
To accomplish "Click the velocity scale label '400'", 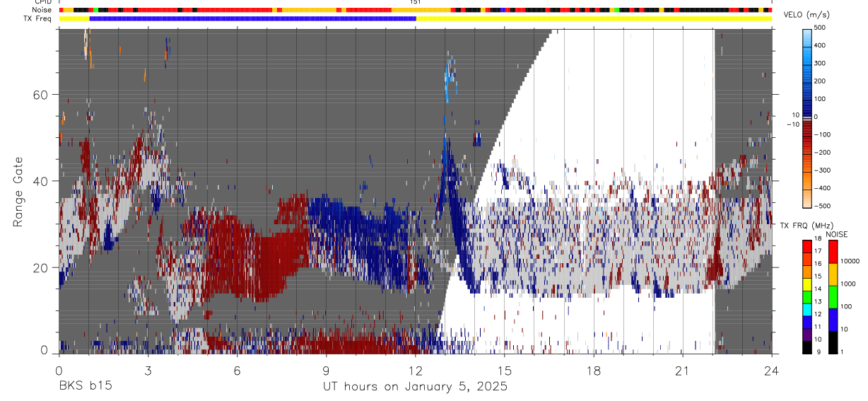I will coord(820,45).
